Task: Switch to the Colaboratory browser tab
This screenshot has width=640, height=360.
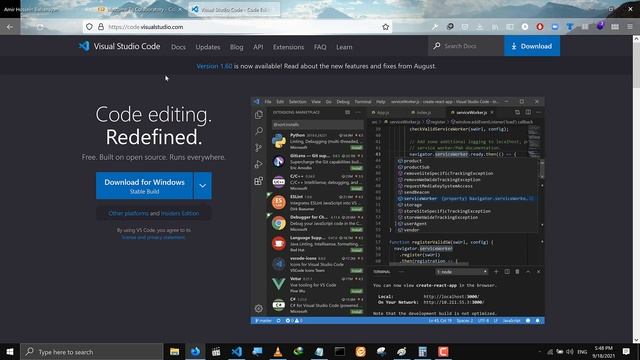Action: coord(142,9)
